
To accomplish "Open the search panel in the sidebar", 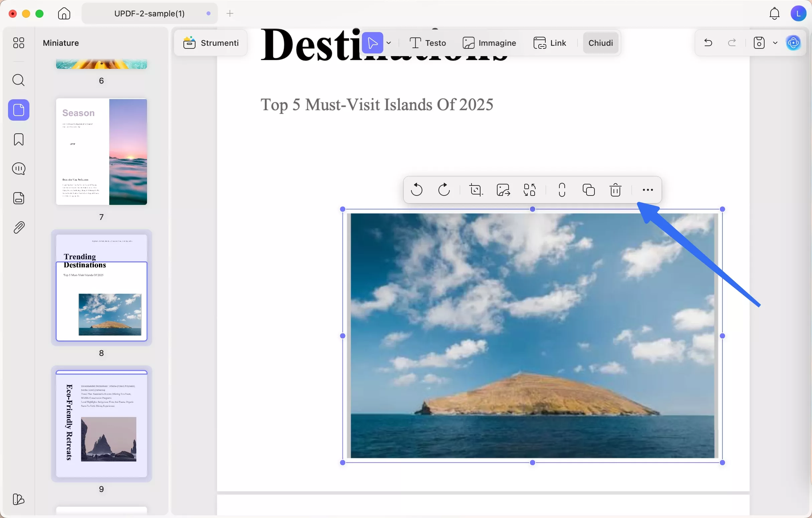I will click(x=19, y=80).
